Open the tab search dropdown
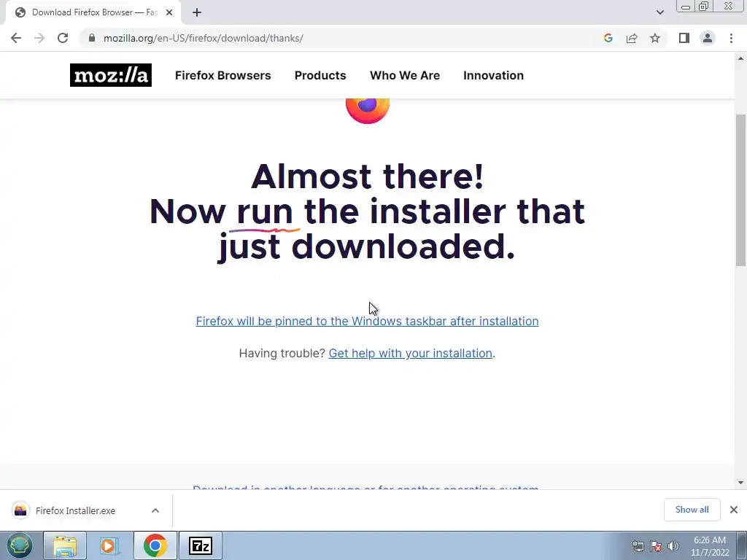Viewport: 747px width, 560px height. tap(659, 12)
